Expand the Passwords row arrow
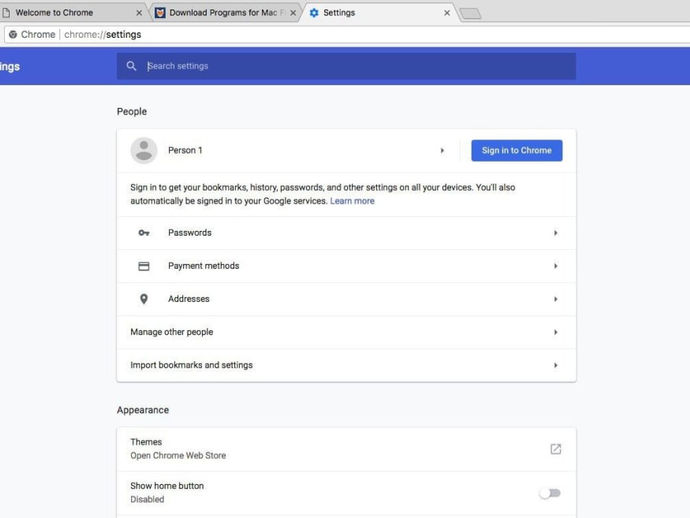The image size is (690, 518). (555, 233)
